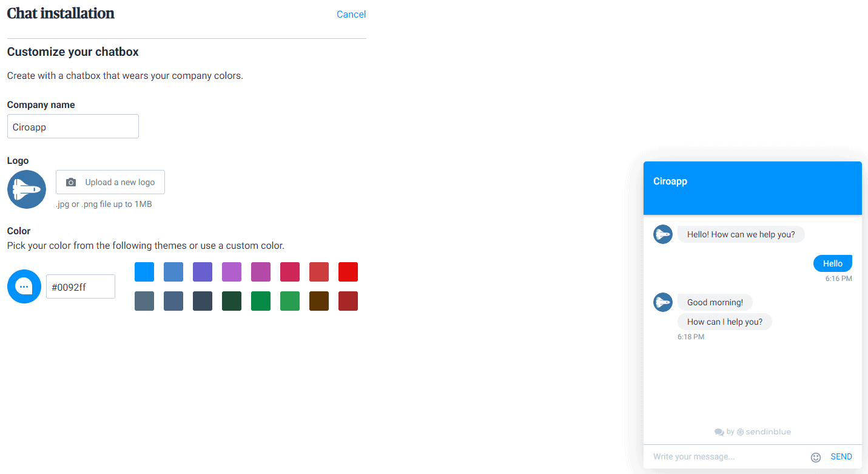Select the medium blue swatch in top row
Screen dimensions: 868x474
[173, 272]
